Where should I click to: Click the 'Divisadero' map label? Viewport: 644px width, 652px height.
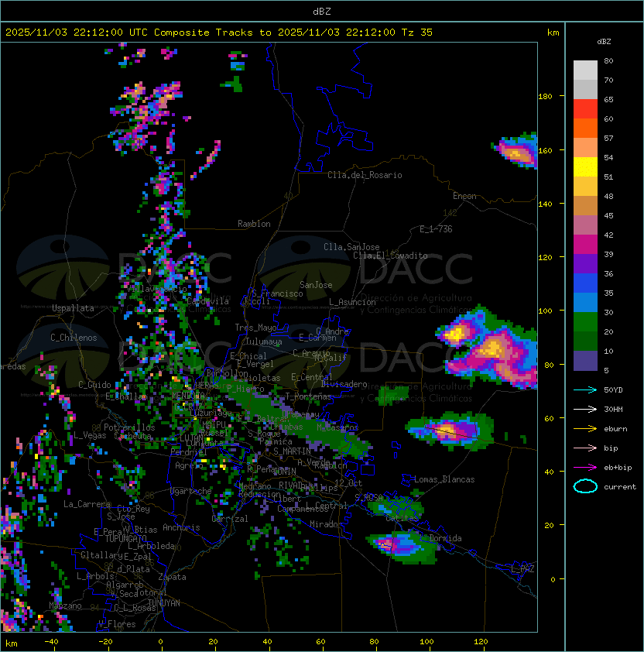tap(344, 384)
